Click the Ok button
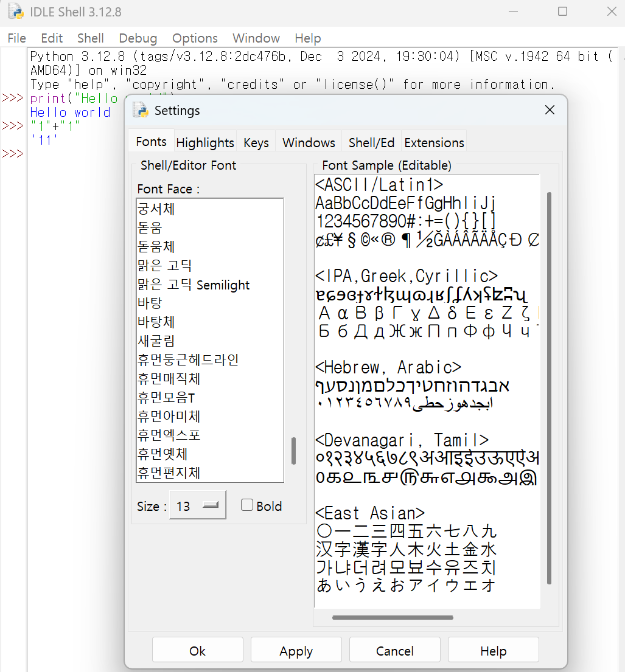This screenshot has width=625, height=672. pyautogui.click(x=197, y=651)
